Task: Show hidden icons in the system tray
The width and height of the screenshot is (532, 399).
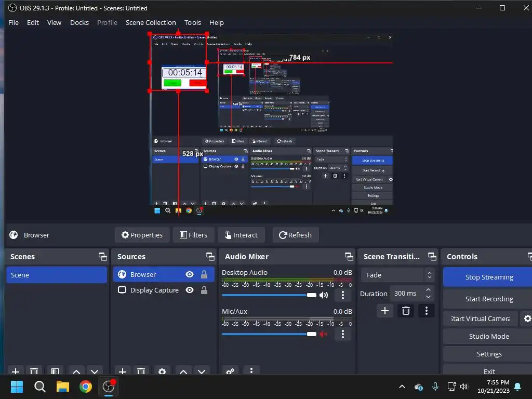Action: (402, 387)
